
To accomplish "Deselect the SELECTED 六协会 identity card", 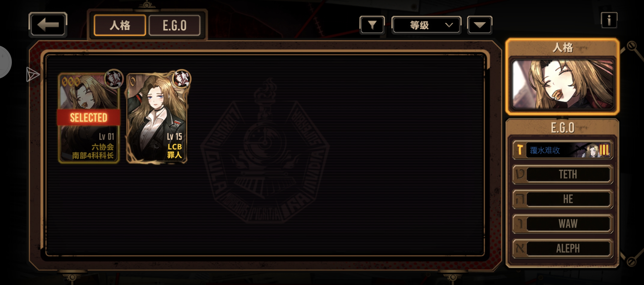I will 89,118.
